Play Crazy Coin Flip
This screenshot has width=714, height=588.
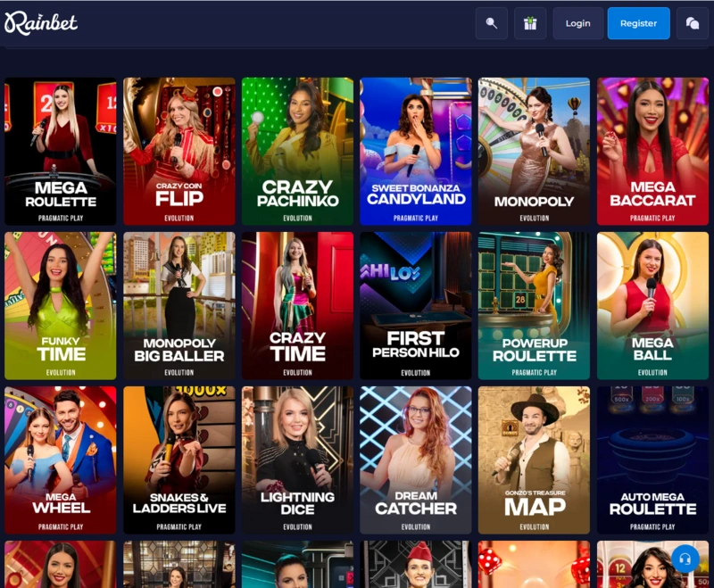(178, 150)
